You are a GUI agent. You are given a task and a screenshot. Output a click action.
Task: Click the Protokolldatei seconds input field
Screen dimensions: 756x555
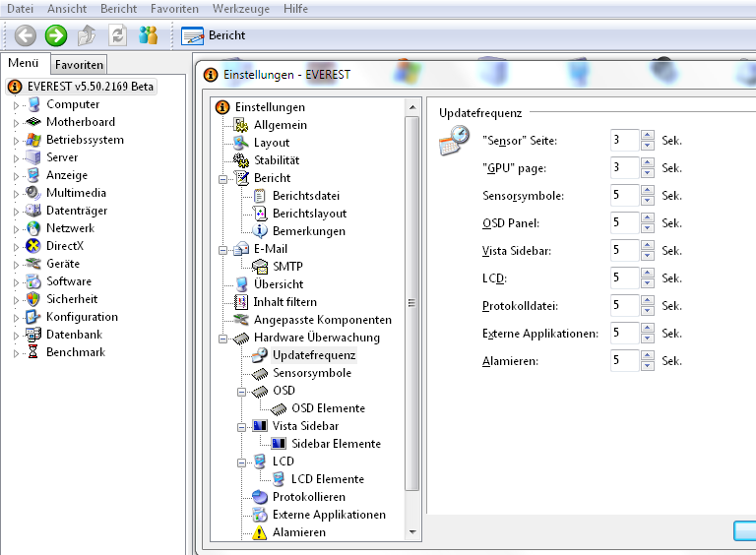(x=625, y=305)
